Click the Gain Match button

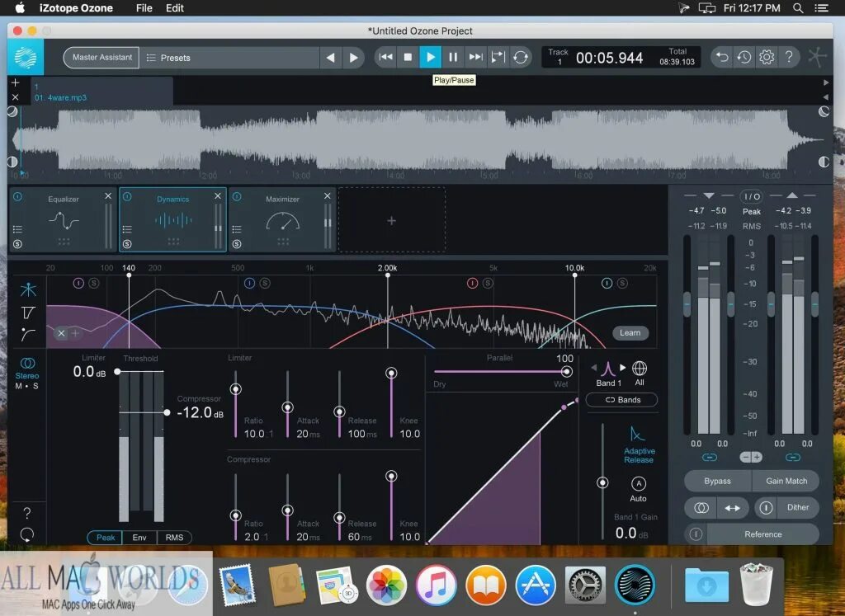[x=786, y=481]
